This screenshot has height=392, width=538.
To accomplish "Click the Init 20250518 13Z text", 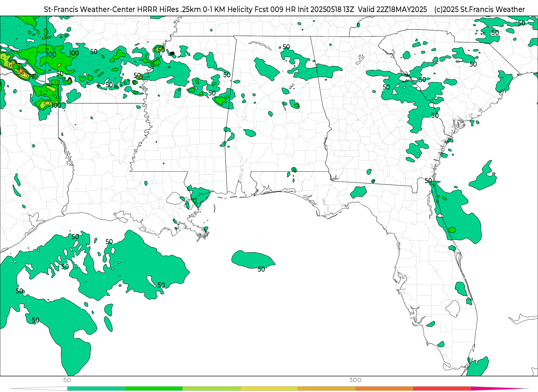I will [326, 10].
